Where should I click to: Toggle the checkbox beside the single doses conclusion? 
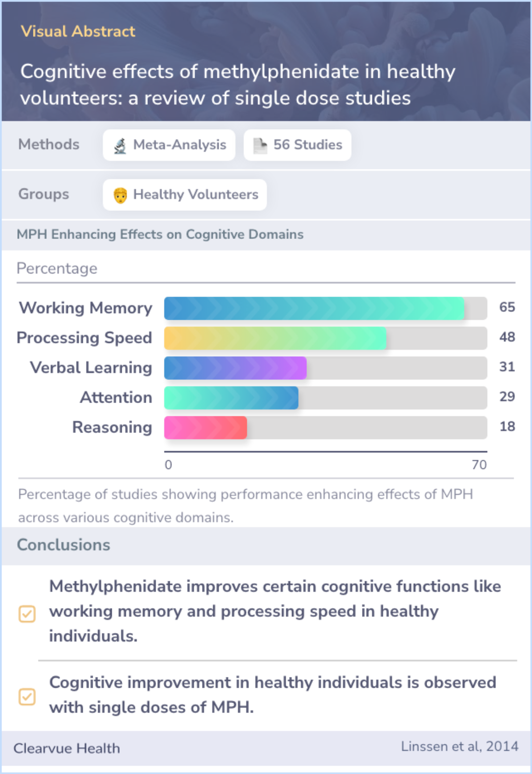(27, 697)
